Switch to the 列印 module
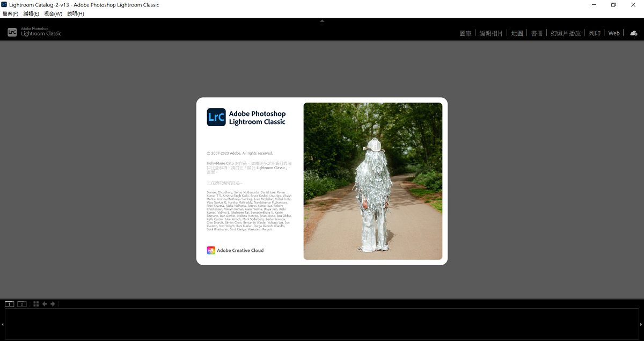The height and width of the screenshot is (341, 644). click(x=595, y=33)
